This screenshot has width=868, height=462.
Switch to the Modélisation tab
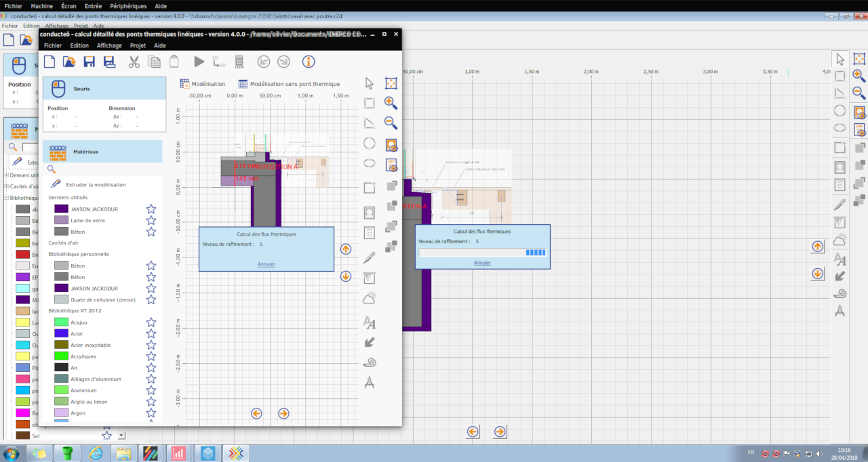click(x=203, y=84)
